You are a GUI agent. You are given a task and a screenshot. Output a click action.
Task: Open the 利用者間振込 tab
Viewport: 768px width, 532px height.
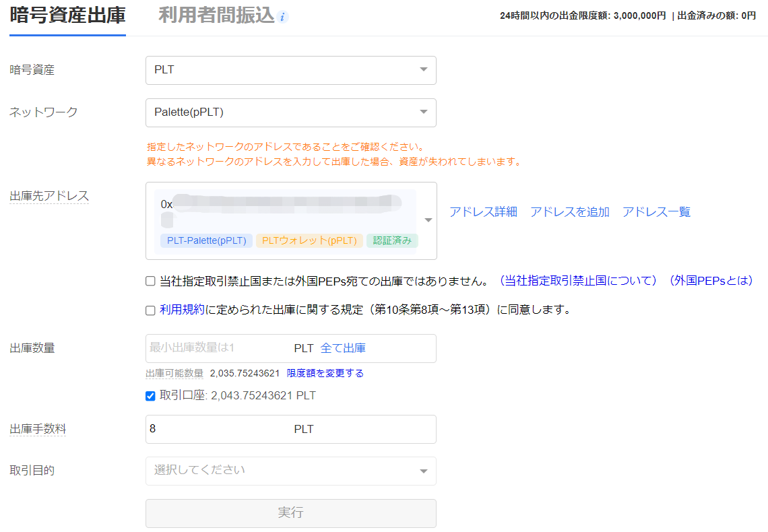pos(216,15)
